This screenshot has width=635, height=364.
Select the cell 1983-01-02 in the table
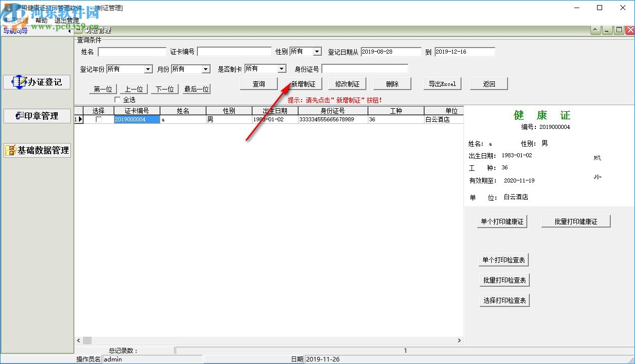click(275, 120)
